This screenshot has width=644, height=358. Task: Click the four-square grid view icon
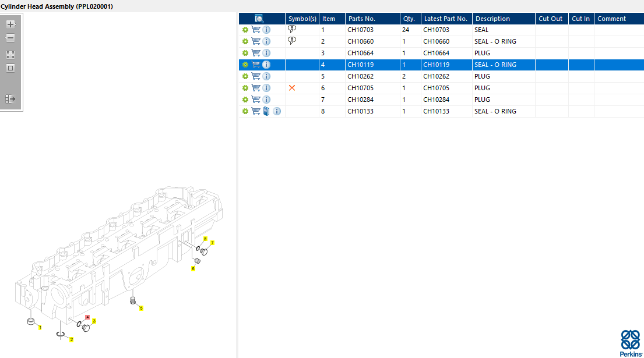tap(10, 55)
